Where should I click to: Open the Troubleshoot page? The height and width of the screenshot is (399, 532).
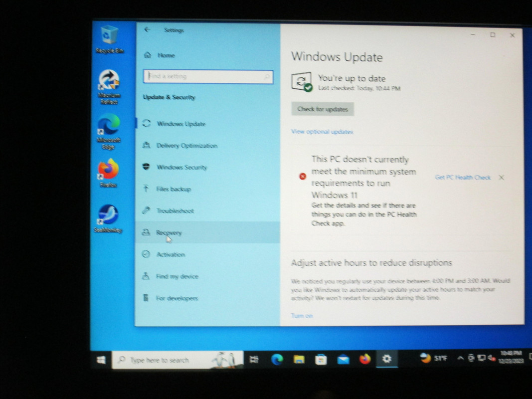(207, 210)
